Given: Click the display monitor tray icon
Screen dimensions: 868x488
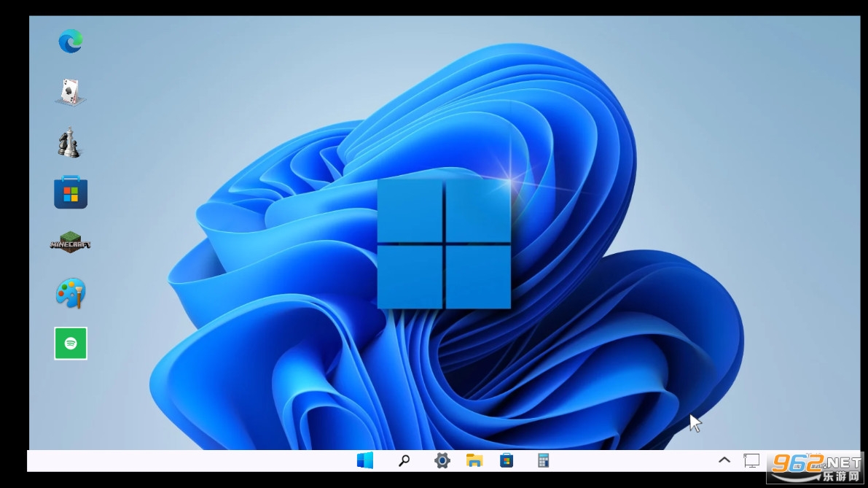Looking at the screenshot, I should coord(751,460).
